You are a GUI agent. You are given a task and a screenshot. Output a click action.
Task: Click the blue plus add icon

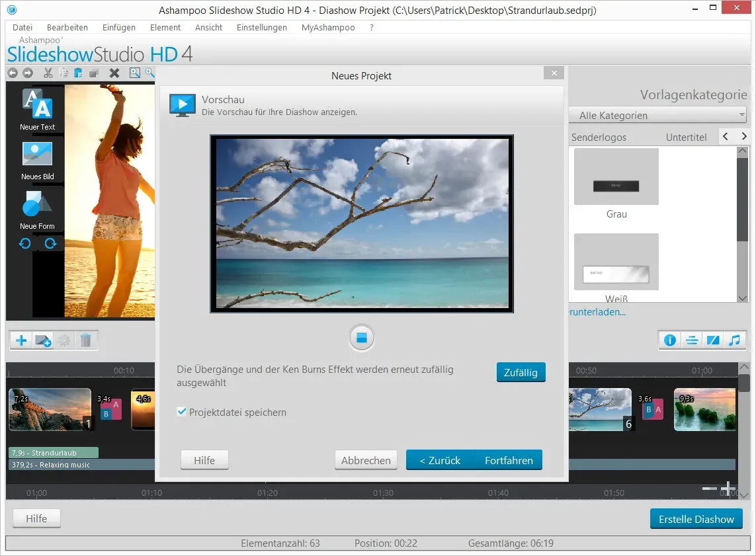(x=21, y=340)
